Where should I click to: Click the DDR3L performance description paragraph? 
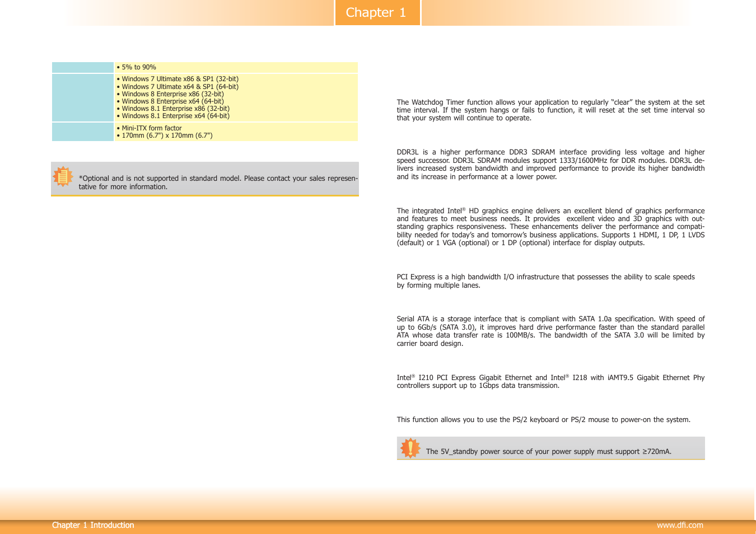coord(550,165)
